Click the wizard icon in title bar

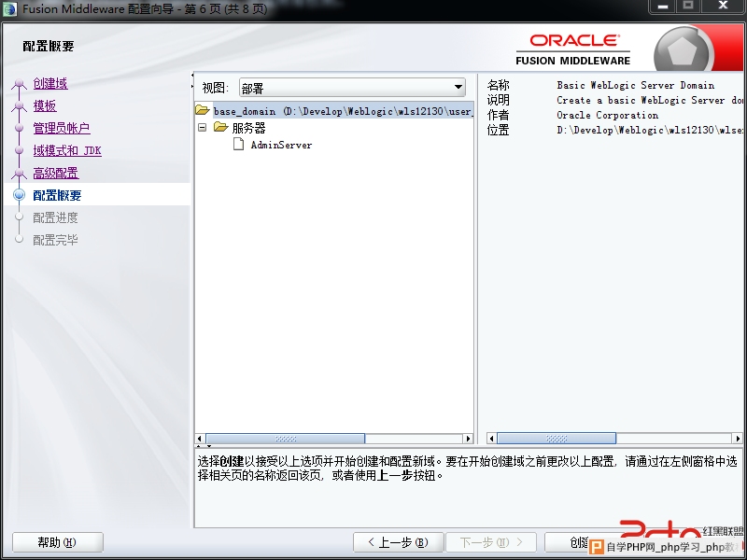pyautogui.click(x=9, y=9)
